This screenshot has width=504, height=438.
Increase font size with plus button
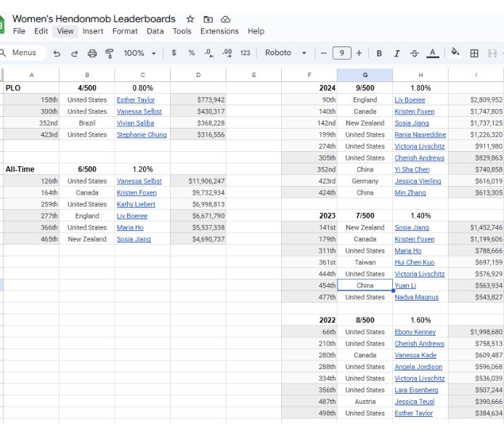click(x=359, y=53)
